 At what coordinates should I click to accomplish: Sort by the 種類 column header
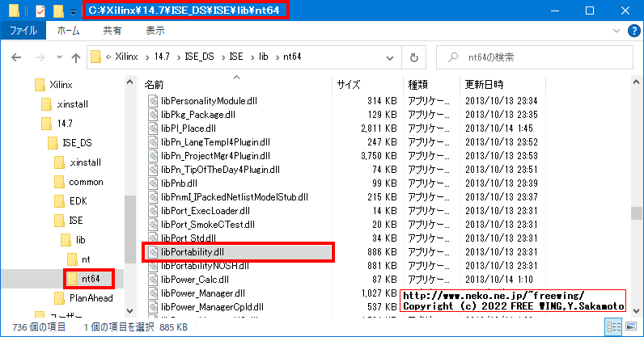pyautogui.click(x=417, y=85)
